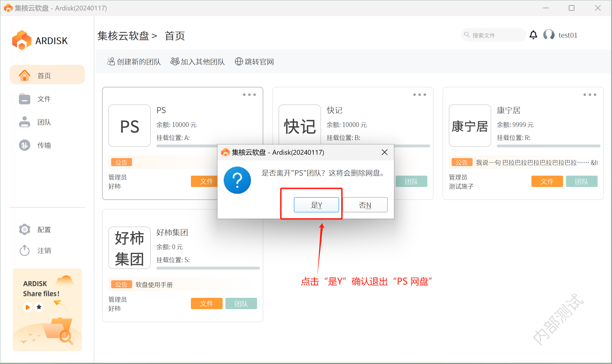Click the 注销 logout power icon
Viewport: 612px width, 364px height.
point(25,250)
